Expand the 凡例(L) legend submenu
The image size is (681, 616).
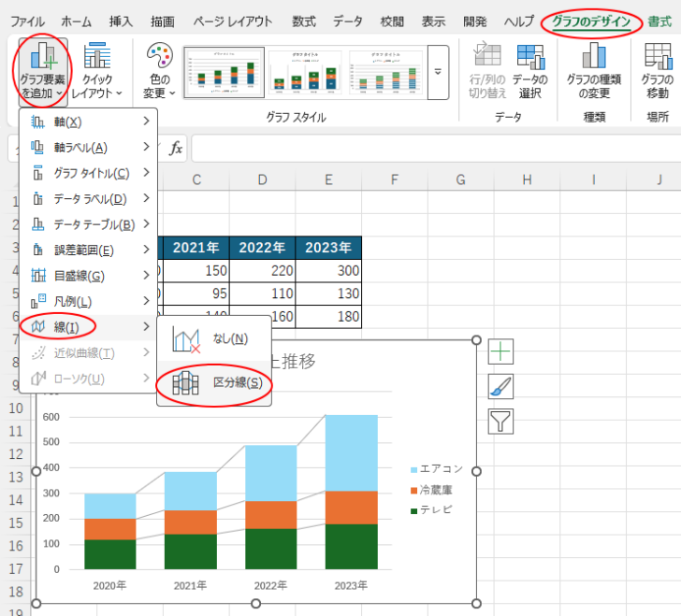coord(88,301)
